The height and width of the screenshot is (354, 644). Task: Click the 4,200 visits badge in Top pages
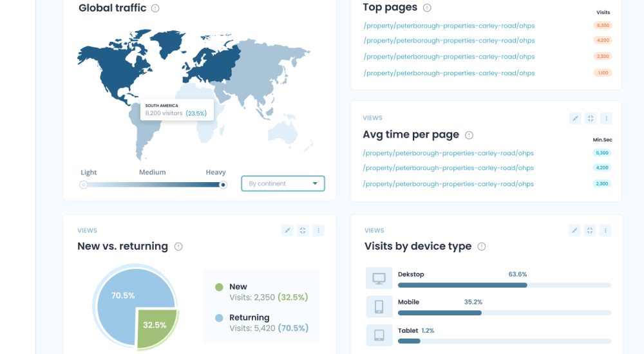pyautogui.click(x=603, y=41)
